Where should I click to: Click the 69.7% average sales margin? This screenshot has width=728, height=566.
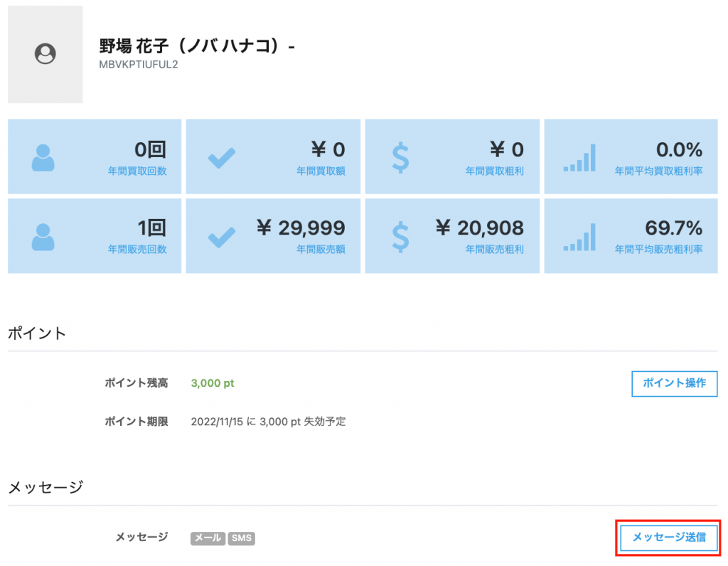[x=673, y=228]
